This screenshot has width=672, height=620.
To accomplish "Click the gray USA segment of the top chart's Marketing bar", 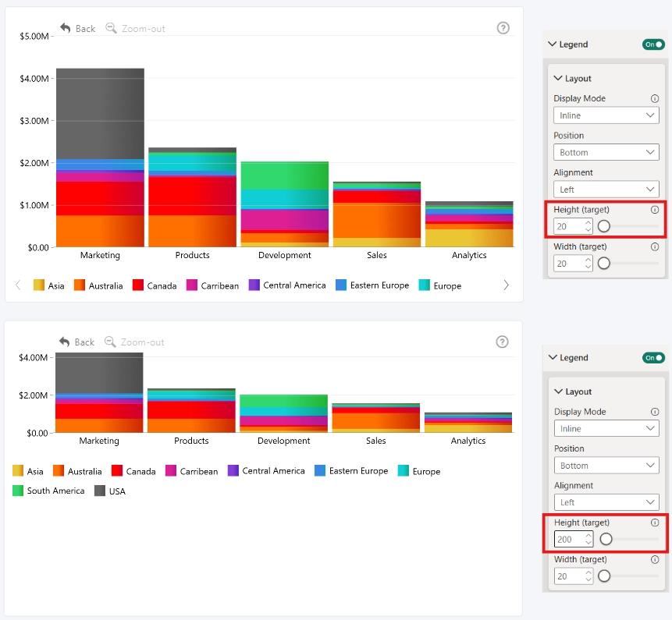I will pyautogui.click(x=100, y=113).
